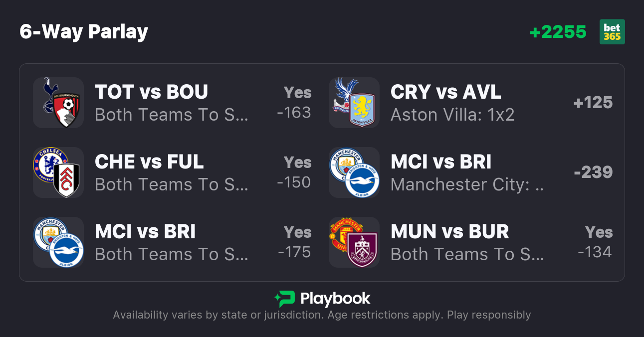The image size is (644, 337).
Task: Click the truncated Manchester City market label
Action: (467, 185)
